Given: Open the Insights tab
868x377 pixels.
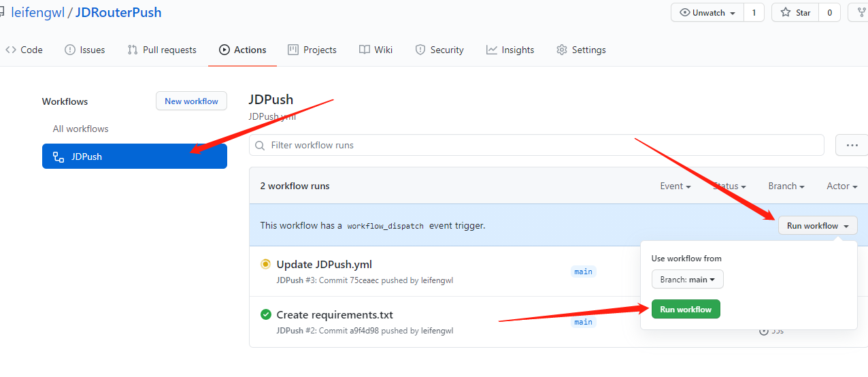Looking at the screenshot, I should tap(510, 50).
